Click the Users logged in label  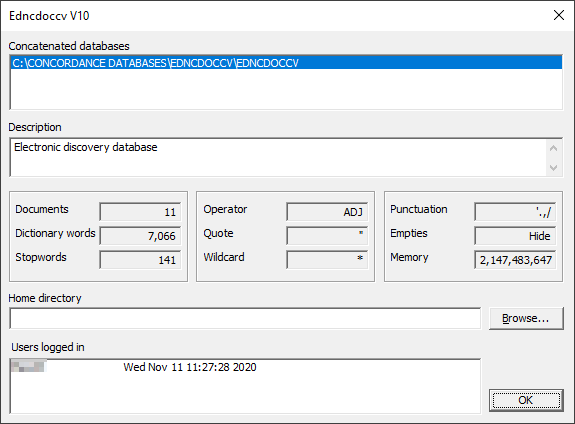coord(48,347)
